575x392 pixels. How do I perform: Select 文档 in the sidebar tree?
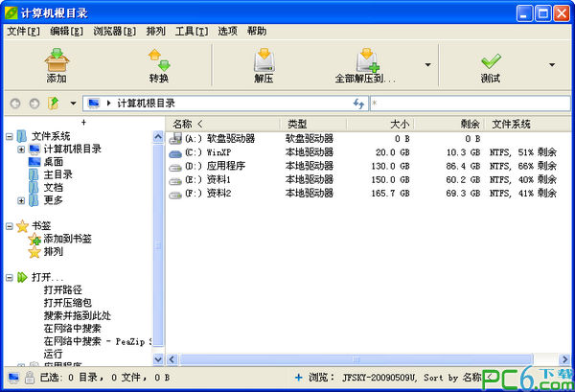[54, 188]
